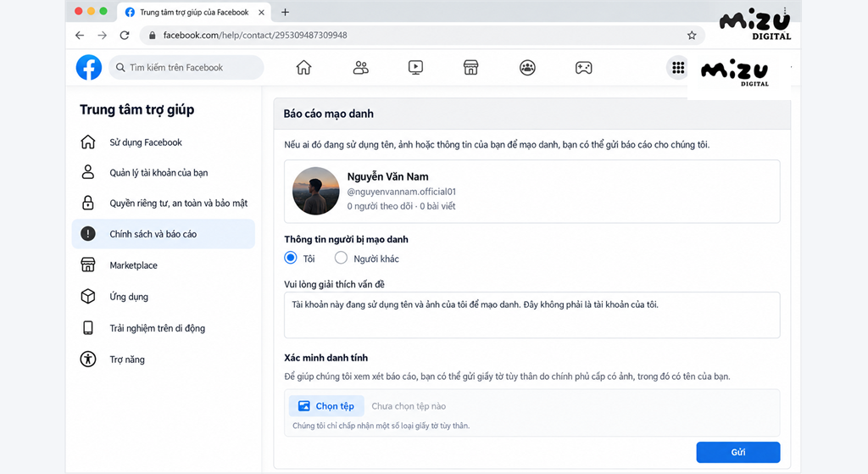Click the Facebook logo icon
This screenshot has height=474, width=868.
[88, 67]
